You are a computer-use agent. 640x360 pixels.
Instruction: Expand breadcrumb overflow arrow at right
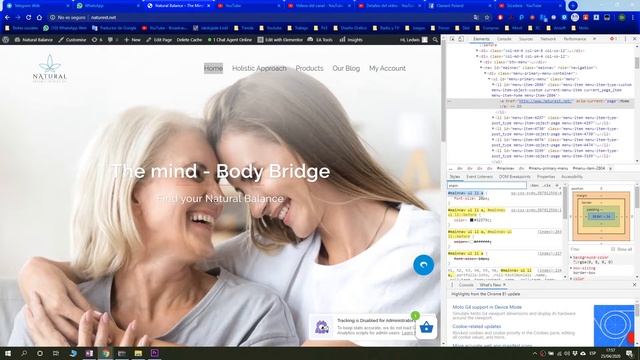(x=611, y=168)
